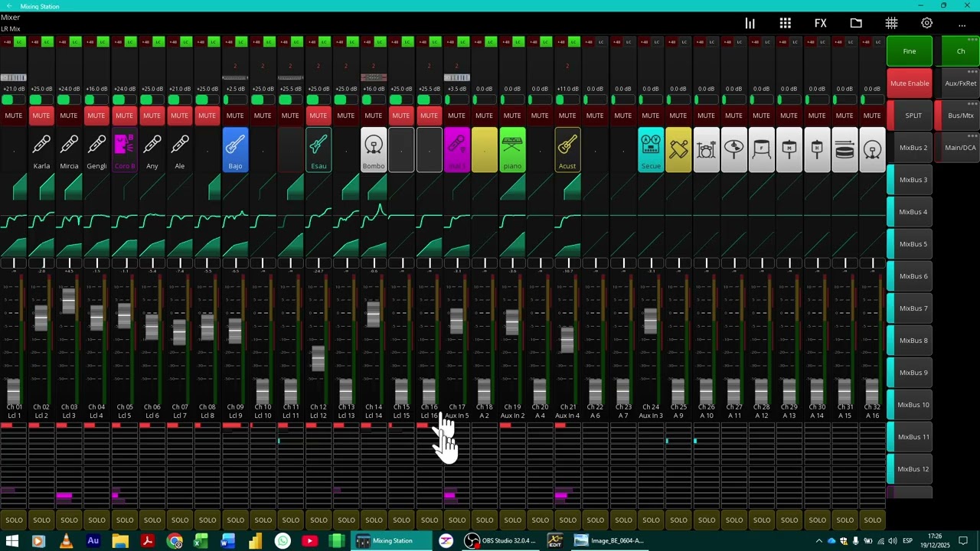The width and height of the screenshot is (980, 551).
Task: Open the folder icon in top toolbar
Action: click(x=856, y=23)
